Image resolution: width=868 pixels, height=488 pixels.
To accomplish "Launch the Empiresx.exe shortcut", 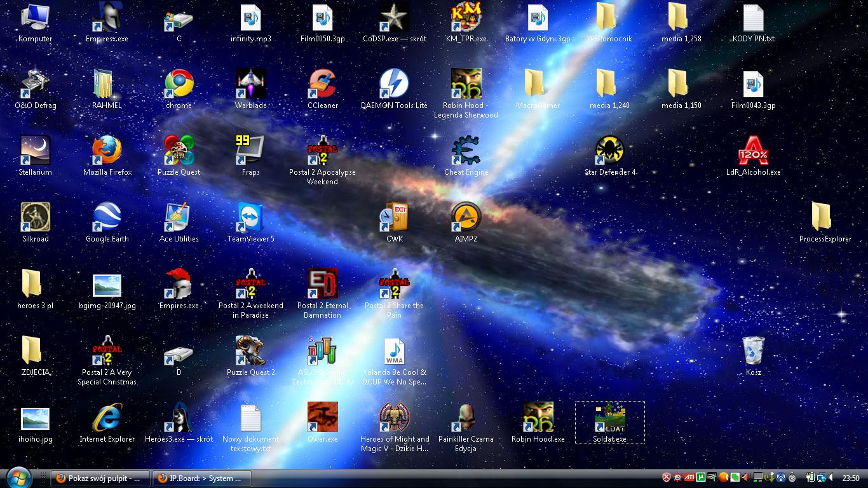I will click(107, 23).
